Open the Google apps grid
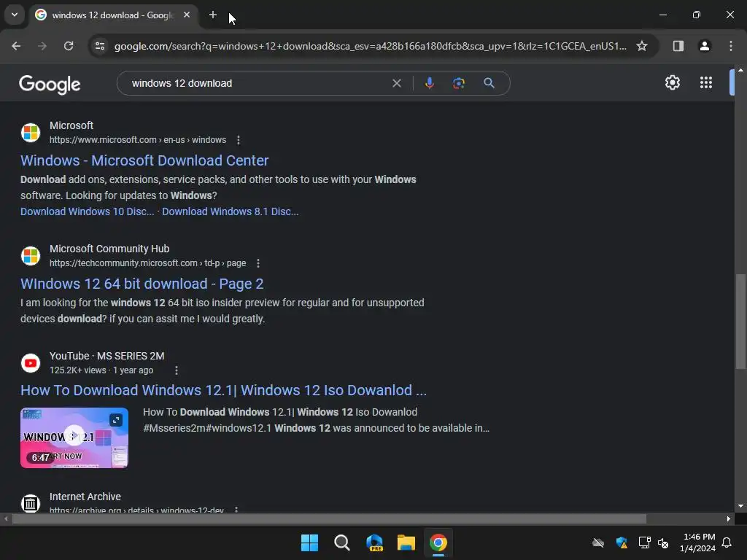 (705, 83)
